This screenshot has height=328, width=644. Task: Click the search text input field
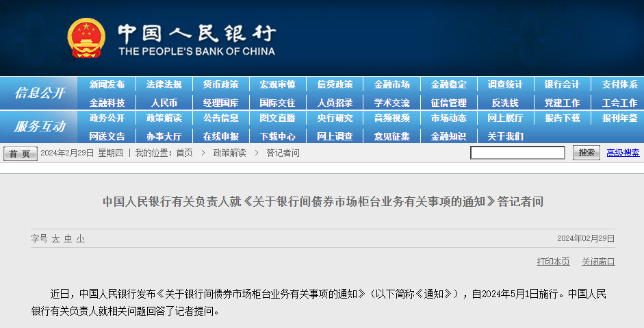[517, 153]
